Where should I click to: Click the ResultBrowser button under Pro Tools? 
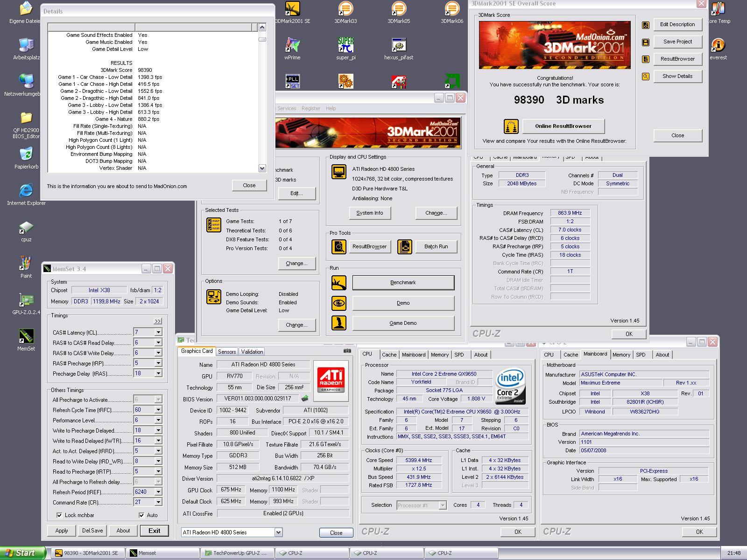[x=369, y=246]
